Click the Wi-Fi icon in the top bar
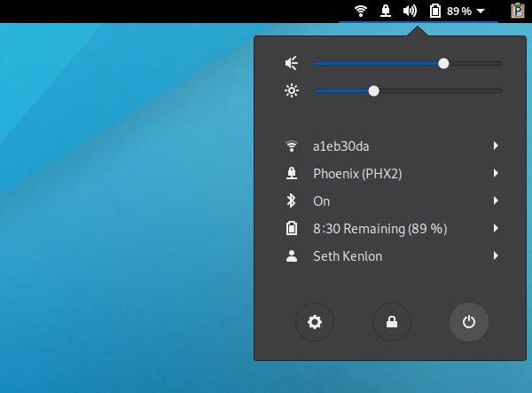This screenshot has height=393, width=532. pos(361,11)
